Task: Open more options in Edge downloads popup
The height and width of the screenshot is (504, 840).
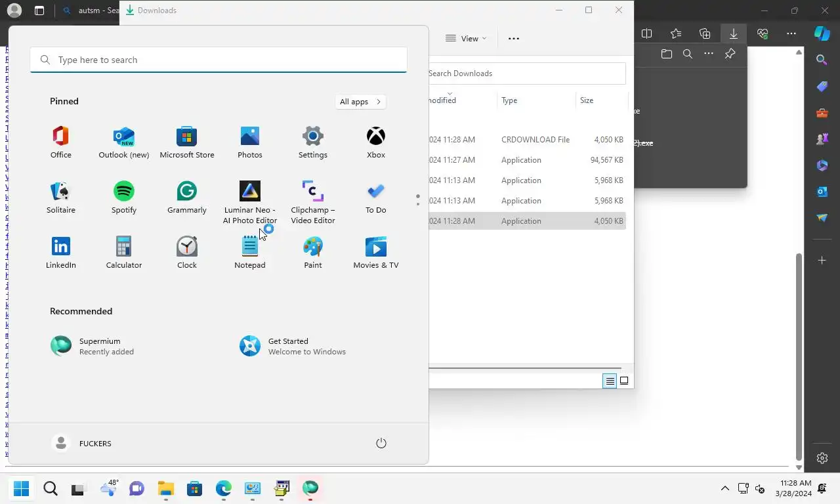Action: (x=709, y=54)
